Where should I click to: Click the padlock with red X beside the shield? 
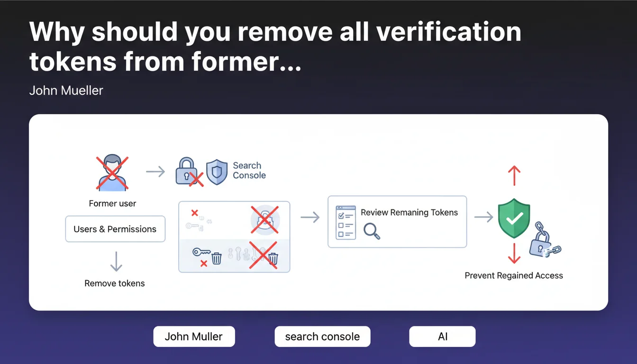[188, 172]
